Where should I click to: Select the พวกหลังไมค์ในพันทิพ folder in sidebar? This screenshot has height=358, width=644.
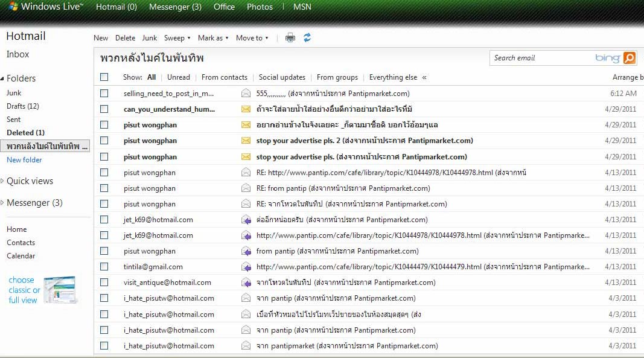(x=45, y=146)
